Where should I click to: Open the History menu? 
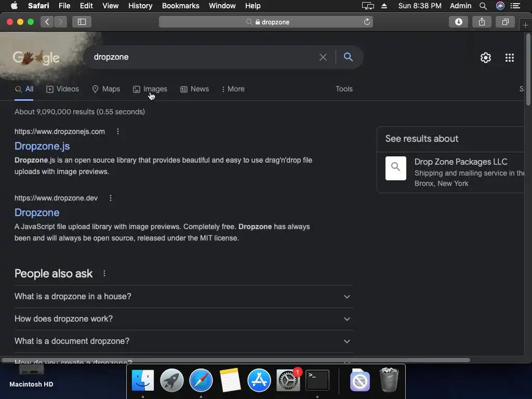click(x=140, y=6)
